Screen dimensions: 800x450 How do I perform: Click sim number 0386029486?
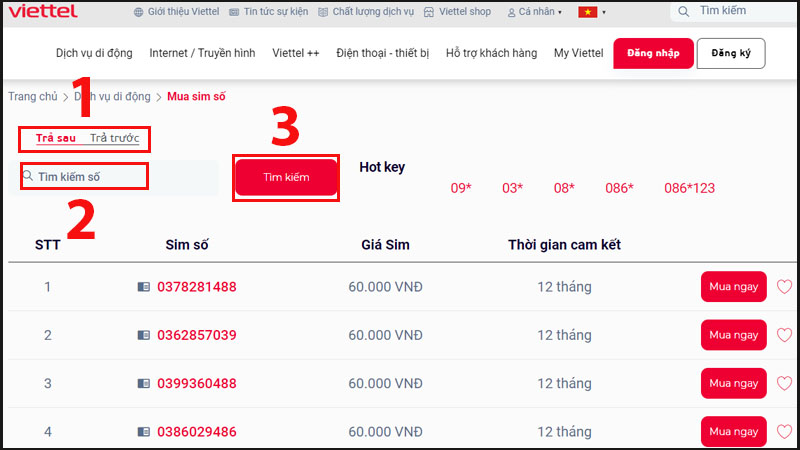click(x=197, y=432)
